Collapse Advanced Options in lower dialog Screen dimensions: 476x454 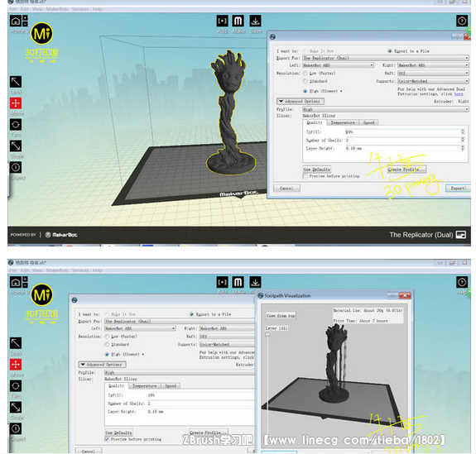103,364
